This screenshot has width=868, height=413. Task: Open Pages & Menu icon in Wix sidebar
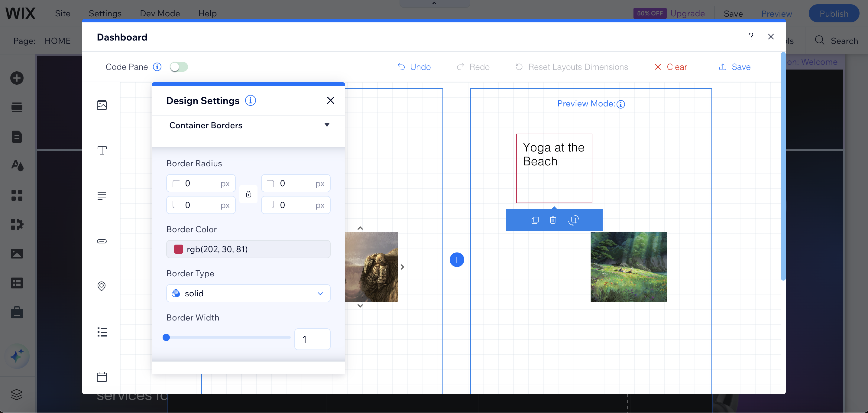pyautogui.click(x=17, y=137)
